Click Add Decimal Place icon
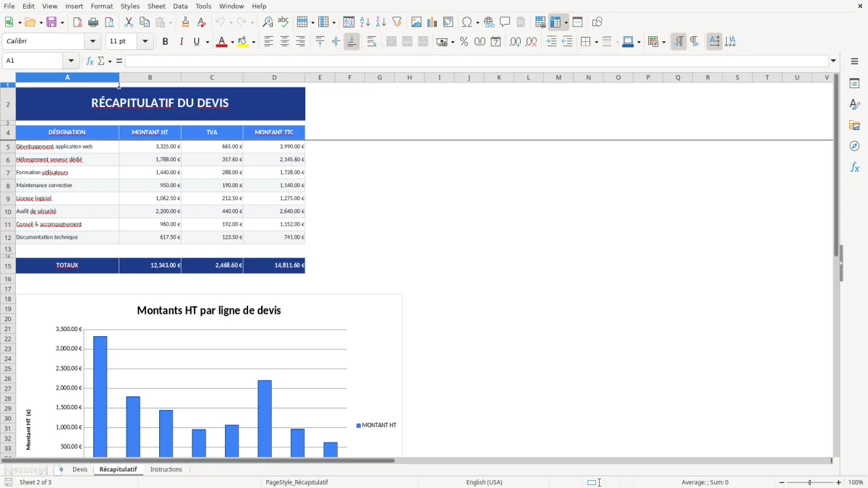This screenshot has height=488, width=868. pos(515,42)
